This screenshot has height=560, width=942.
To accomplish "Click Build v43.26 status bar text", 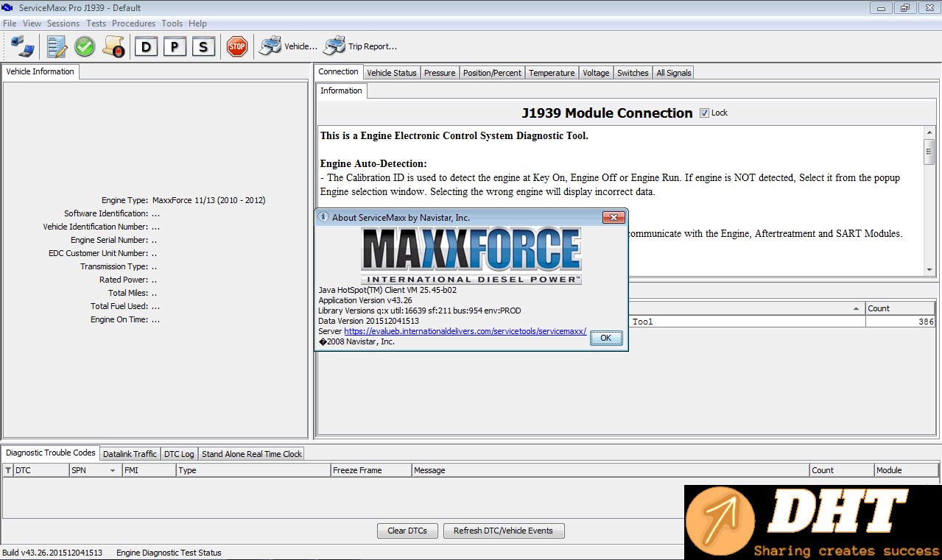I will pyautogui.click(x=52, y=553).
